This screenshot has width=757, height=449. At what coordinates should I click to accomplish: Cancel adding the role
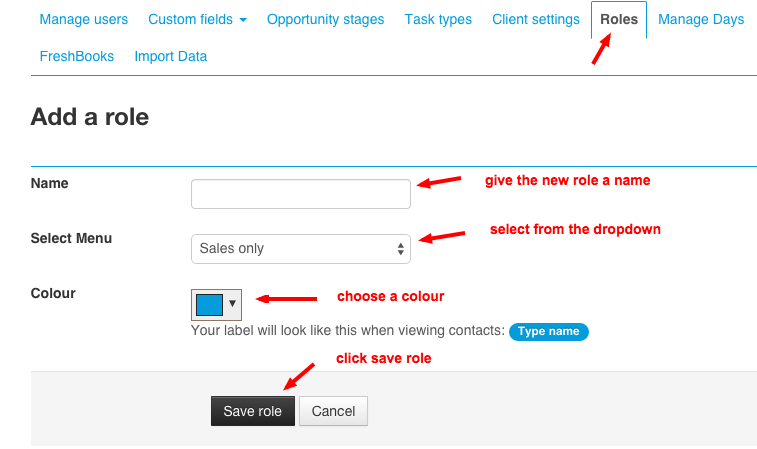(333, 411)
